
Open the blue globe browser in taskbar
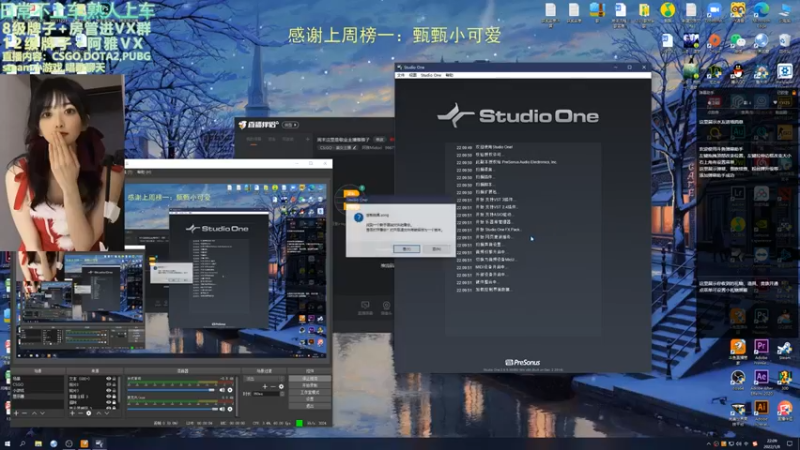click(54, 443)
